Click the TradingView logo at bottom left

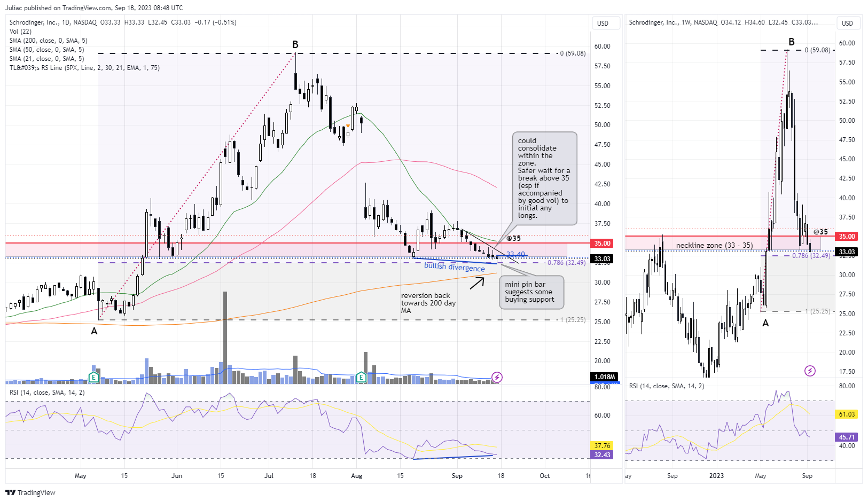click(30, 492)
